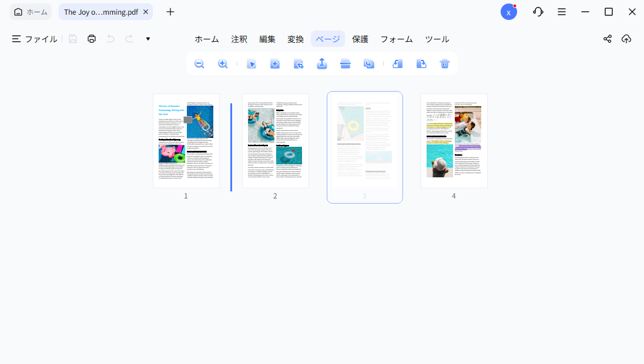
Task: Select the extract pages icon
Action: 322,63
